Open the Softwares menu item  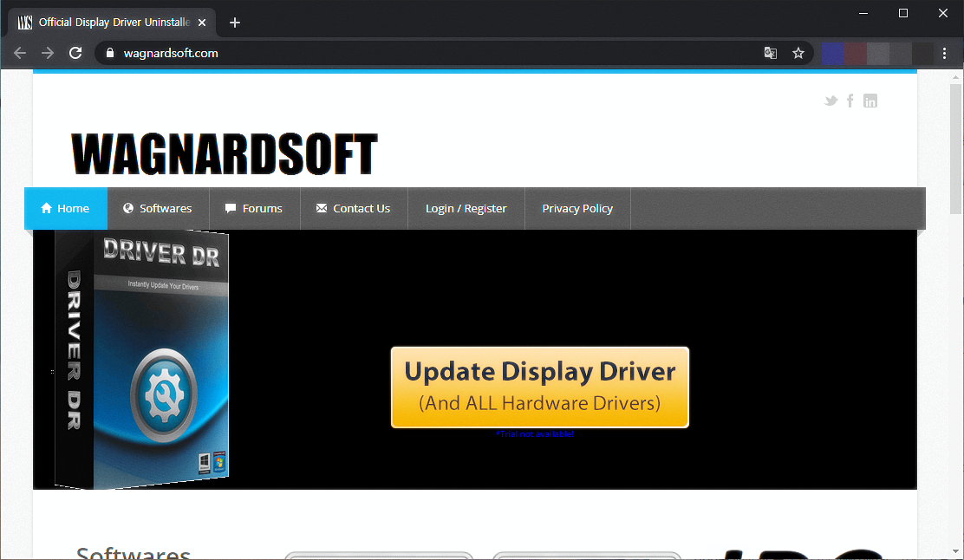coord(158,208)
